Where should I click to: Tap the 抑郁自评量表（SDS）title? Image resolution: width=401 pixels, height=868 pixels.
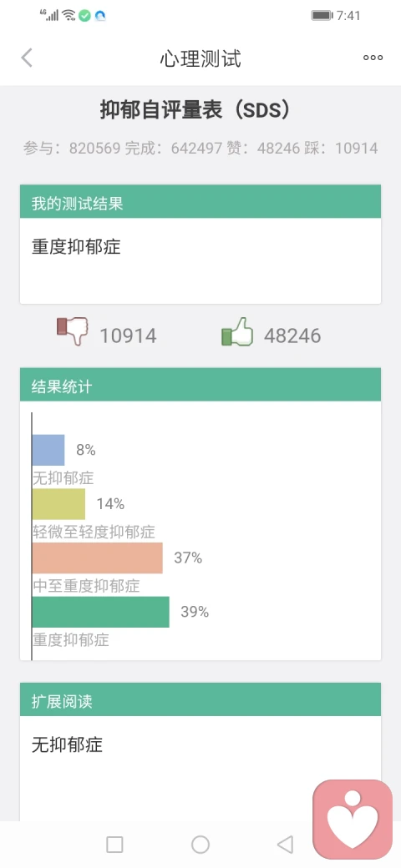tap(195, 110)
